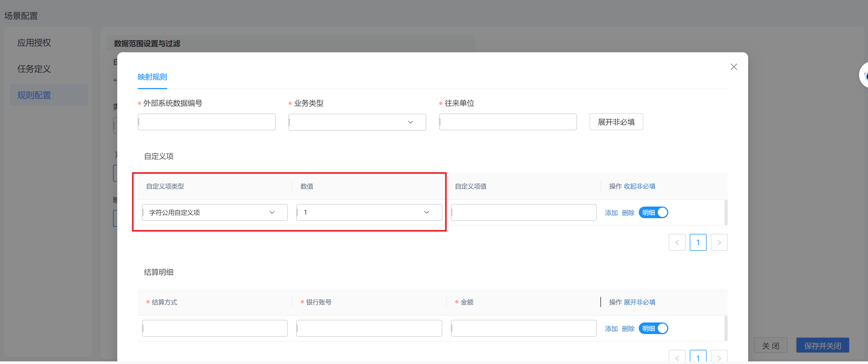Click 展开非必填 link in 结算明细 header
This screenshot has width=868, height=364.
[639, 302]
